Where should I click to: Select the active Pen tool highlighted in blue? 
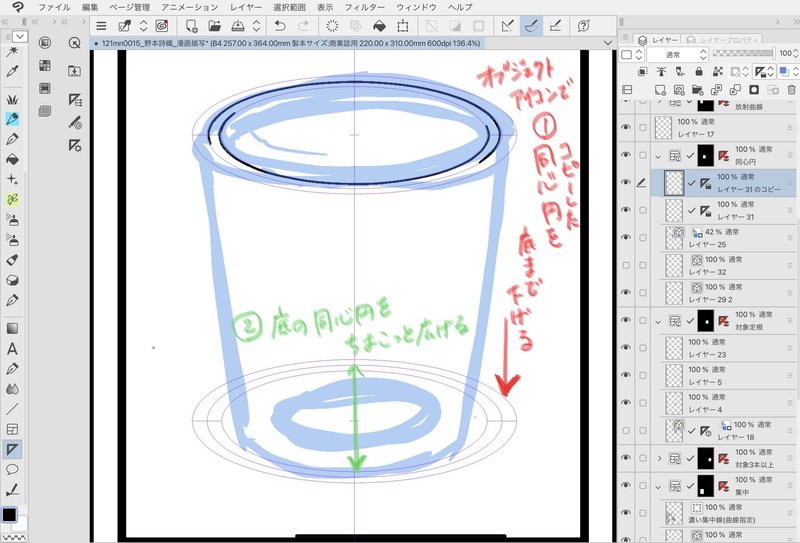pyautogui.click(x=12, y=119)
